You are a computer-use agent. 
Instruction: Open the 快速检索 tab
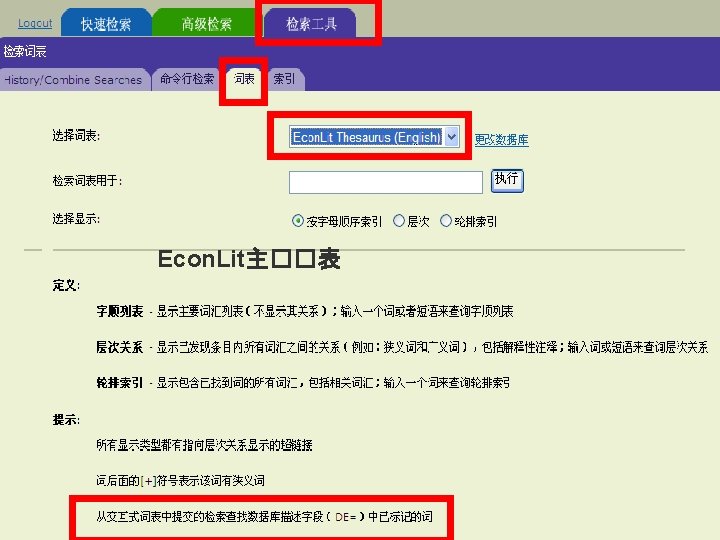coord(106,23)
